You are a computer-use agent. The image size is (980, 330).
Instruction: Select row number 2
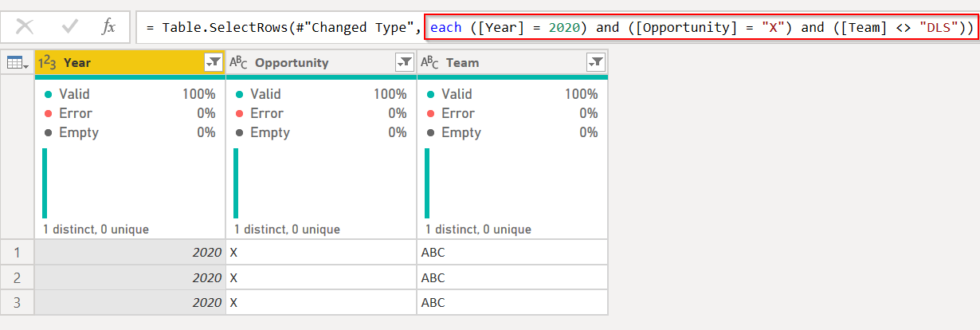(x=18, y=277)
